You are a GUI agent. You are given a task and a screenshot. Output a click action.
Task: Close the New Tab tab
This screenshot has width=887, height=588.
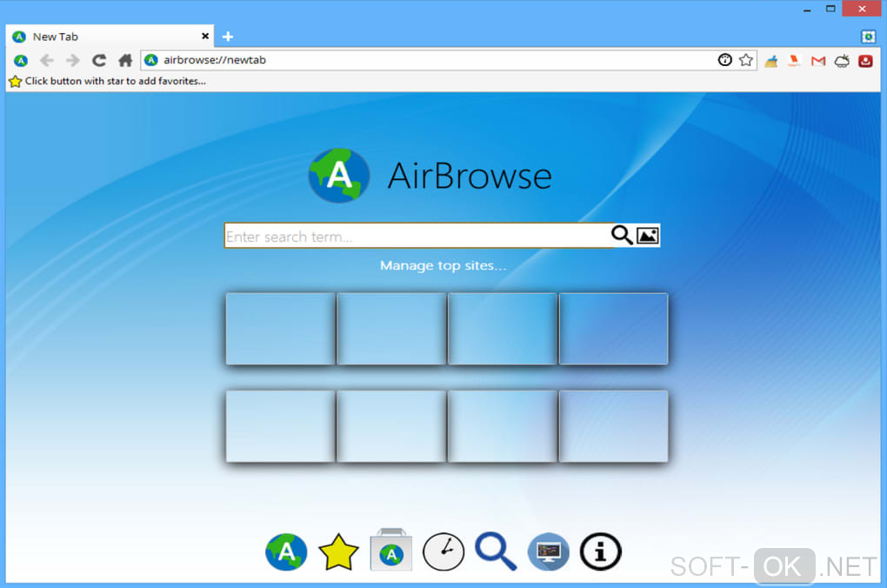coord(205,37)
